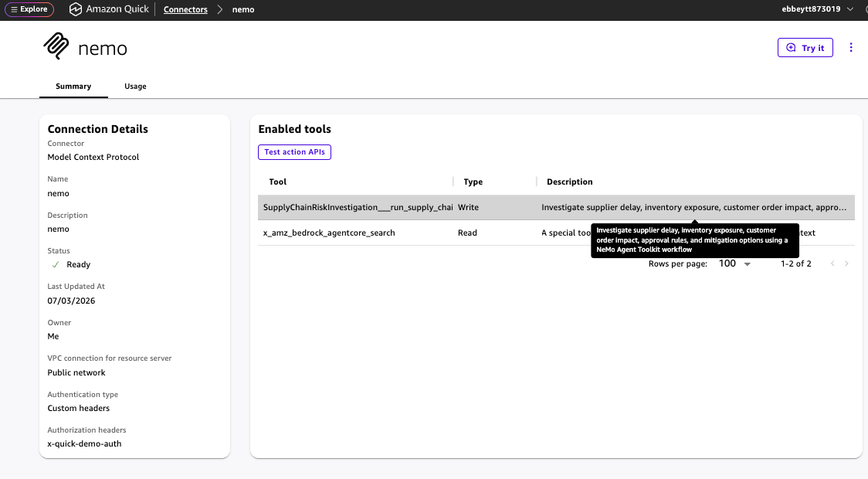Click the nemo connector logo icon
This screenshot has height=479, width=868.
(56, 46)
